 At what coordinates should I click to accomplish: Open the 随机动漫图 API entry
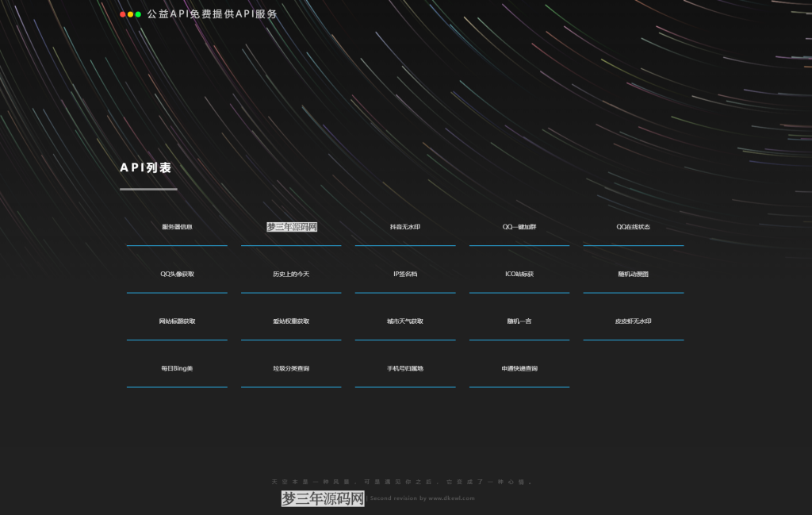click(633, 273)
